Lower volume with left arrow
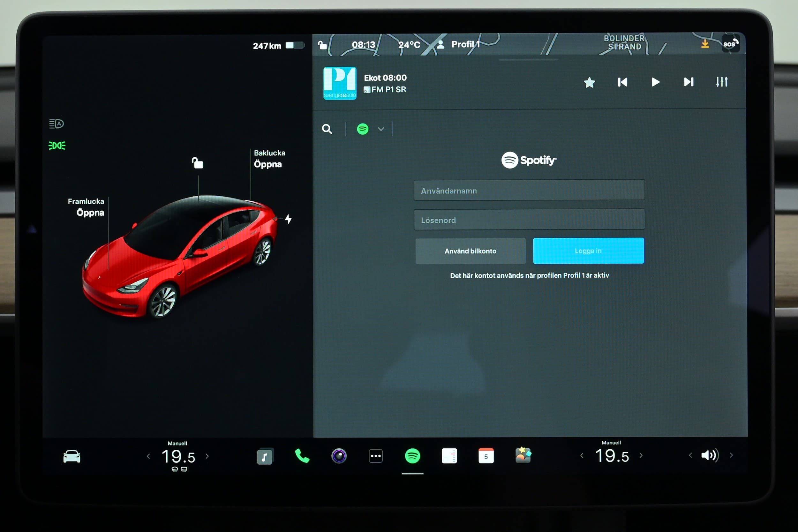Image resolution: width=798 pixels, height=532 pixels. (690, 455)
